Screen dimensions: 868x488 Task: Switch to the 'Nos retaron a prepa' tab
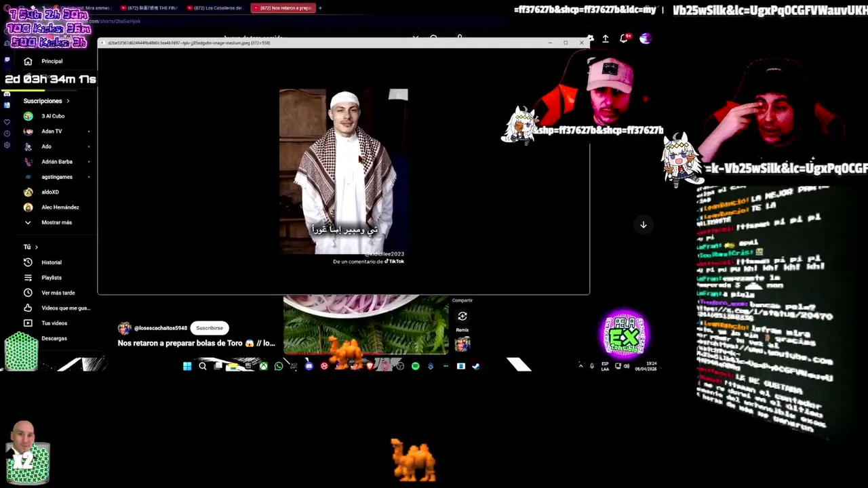282,8
